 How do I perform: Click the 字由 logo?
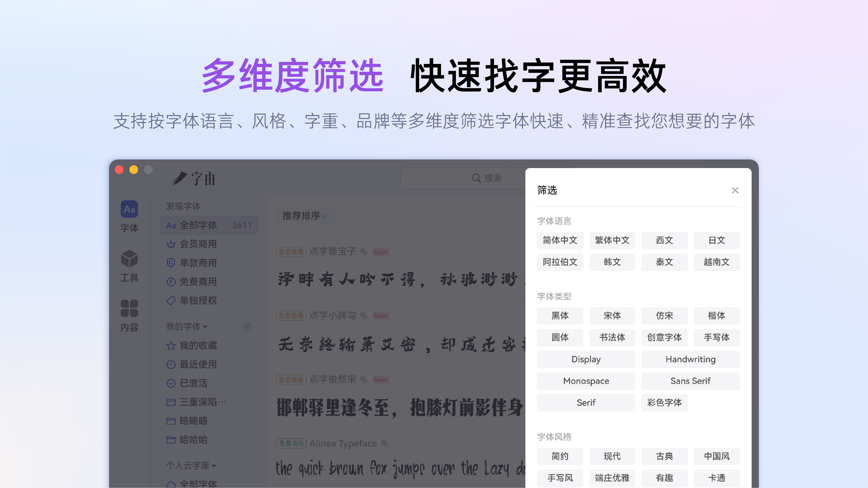[193, 178]
